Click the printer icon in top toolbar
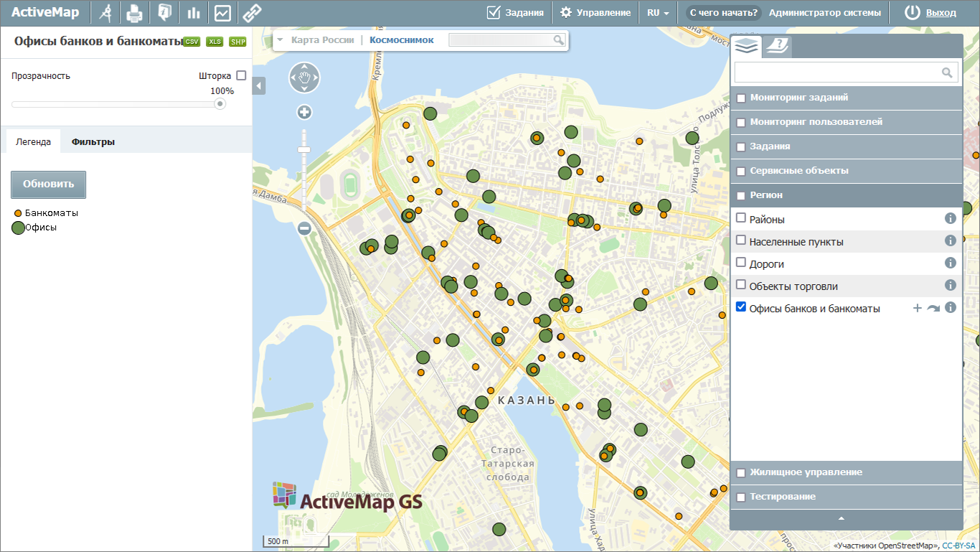 (134, 12)
